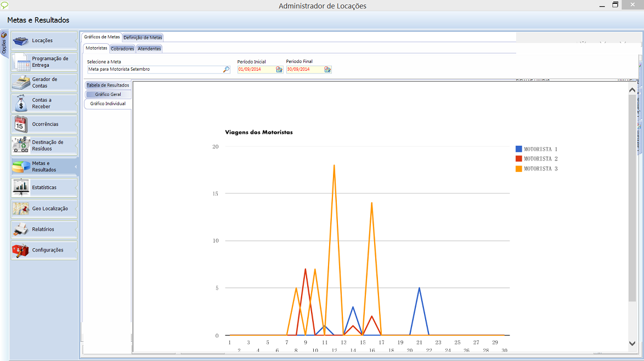Open the Estatísticas chart icon
This screenshot has height=361, width=644.
21,187
